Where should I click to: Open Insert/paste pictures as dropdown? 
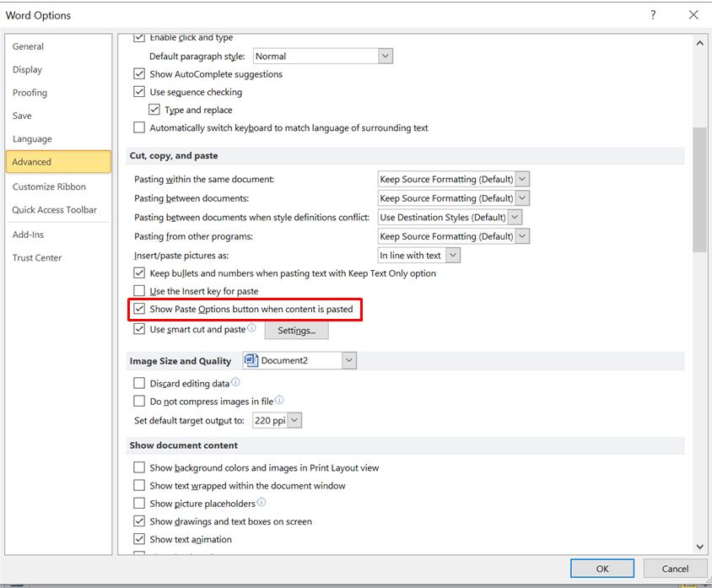click(x=453, y=255)
